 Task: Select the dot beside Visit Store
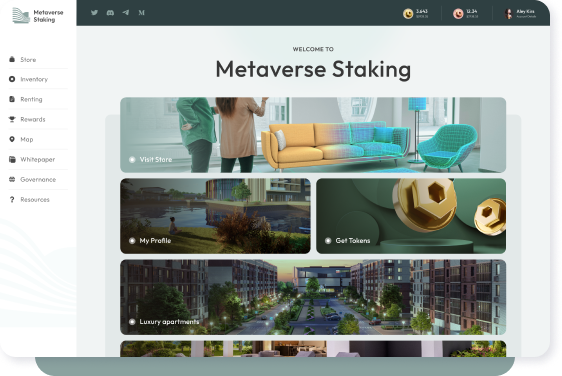pyautogui.click(x=132, y=160)
